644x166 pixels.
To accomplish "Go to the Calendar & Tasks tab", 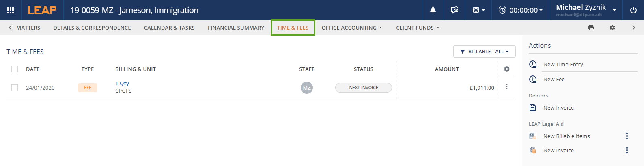I will 169,28.
